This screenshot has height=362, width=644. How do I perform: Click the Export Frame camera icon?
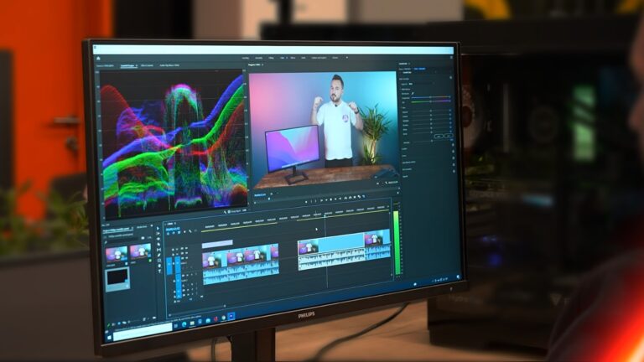coord(355,197)
